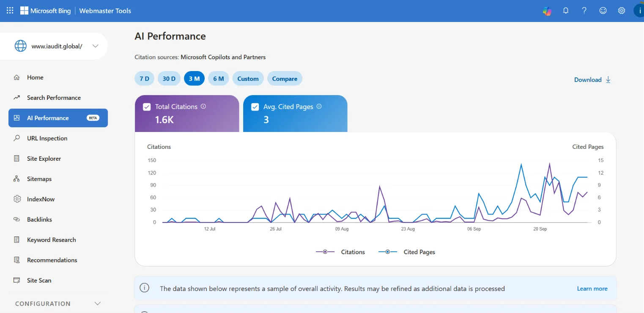Click the Custom date range button
Image resolution: width=644 pixels, height=313 pixels.
[248, 79]
